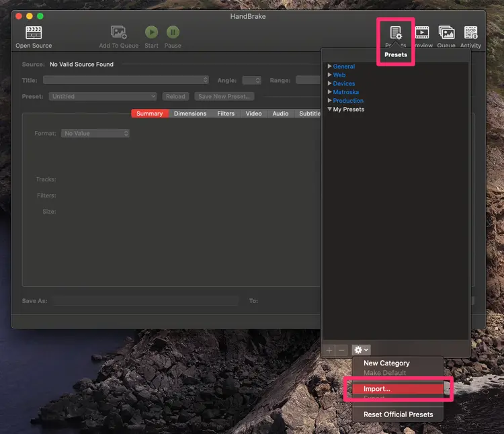Viewport: 504px width, 434px height.
Task: Expand the Devices presets category
Action: [329, 83]
